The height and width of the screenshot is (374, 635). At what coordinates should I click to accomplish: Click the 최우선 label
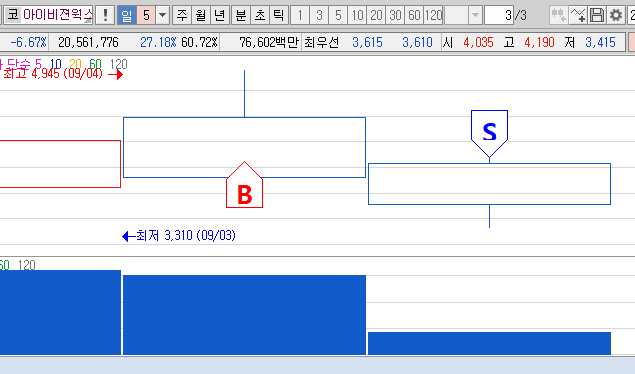tap(321, 42)
